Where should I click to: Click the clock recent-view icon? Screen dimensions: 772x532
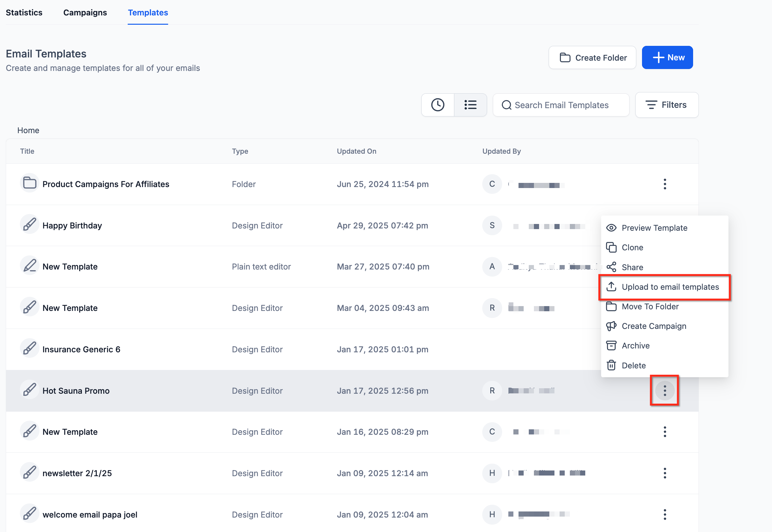click(437, 105)
